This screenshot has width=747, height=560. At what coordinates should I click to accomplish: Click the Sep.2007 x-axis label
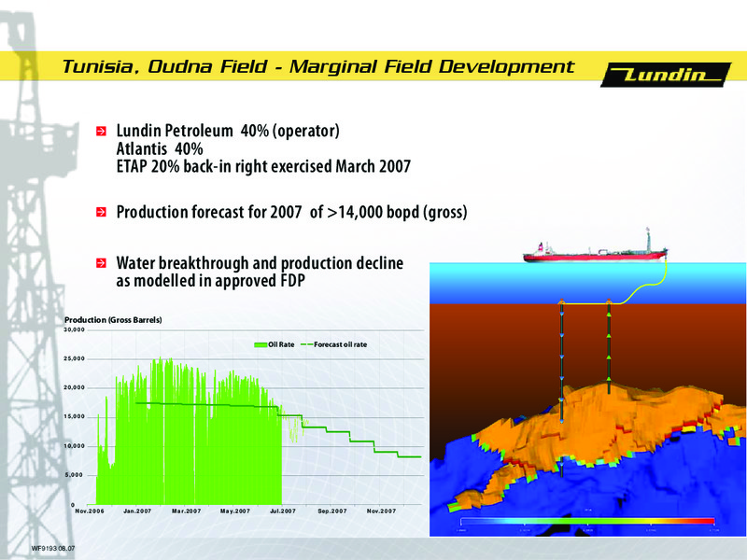332,511
